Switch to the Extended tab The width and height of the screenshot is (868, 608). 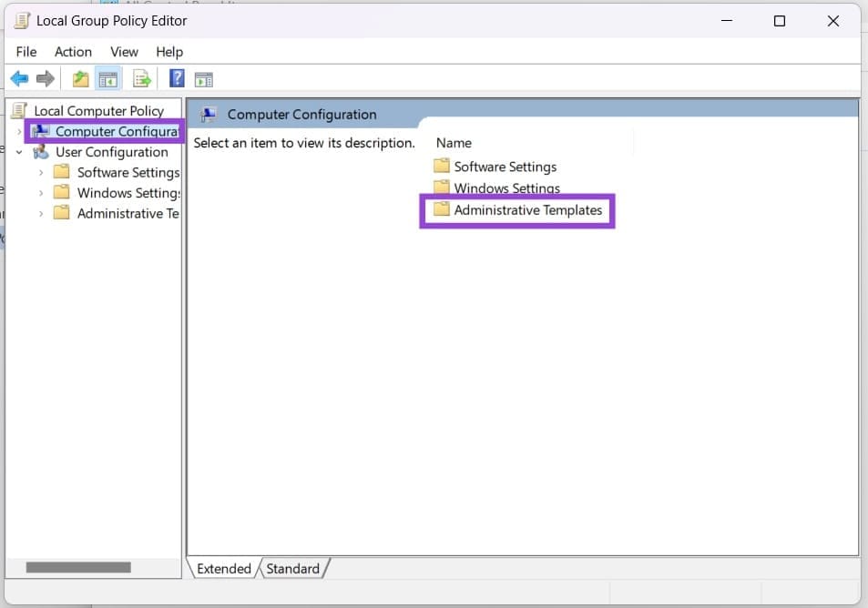pos(223,568)
